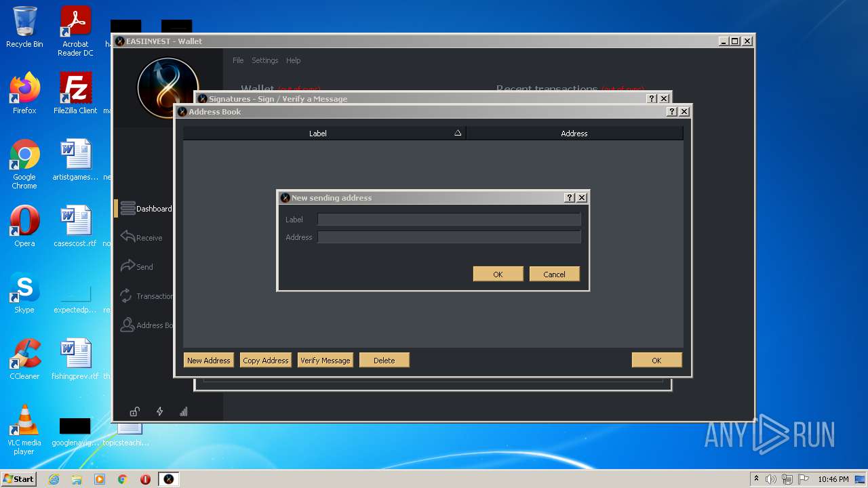Click the wallet lock status icon
Viewport: 868px width, 488px height.
point(135,411)
